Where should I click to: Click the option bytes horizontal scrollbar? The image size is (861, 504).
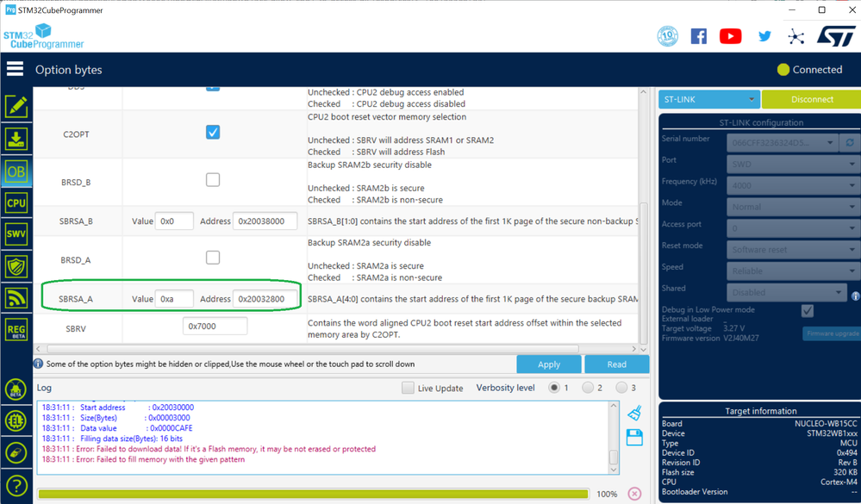pyautogui.click(x=313, y=349)
